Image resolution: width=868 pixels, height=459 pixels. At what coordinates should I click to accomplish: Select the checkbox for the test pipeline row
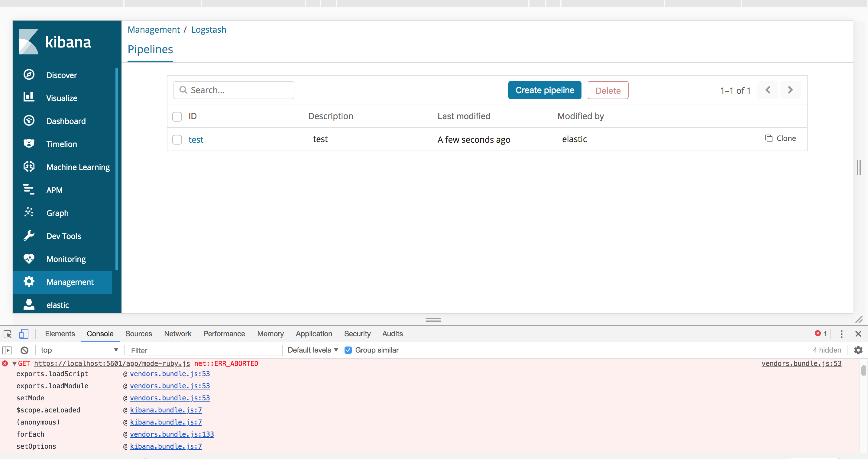[x=177, y=139]
